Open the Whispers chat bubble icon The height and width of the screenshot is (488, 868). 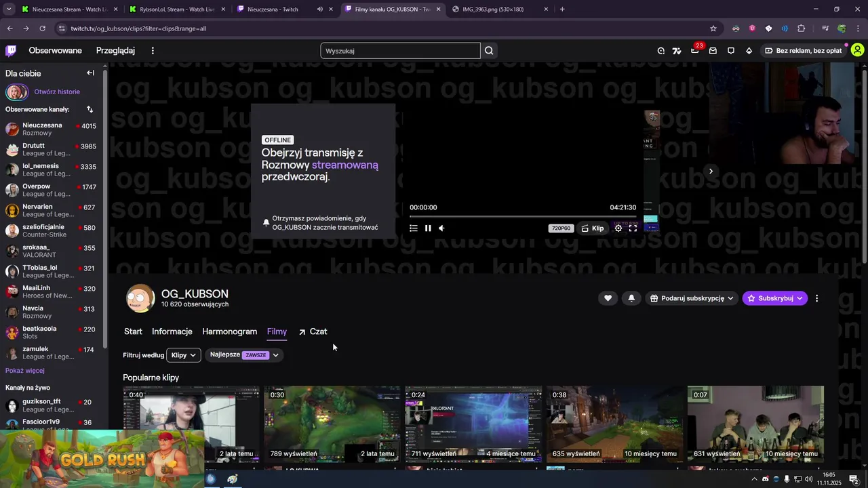731,51
